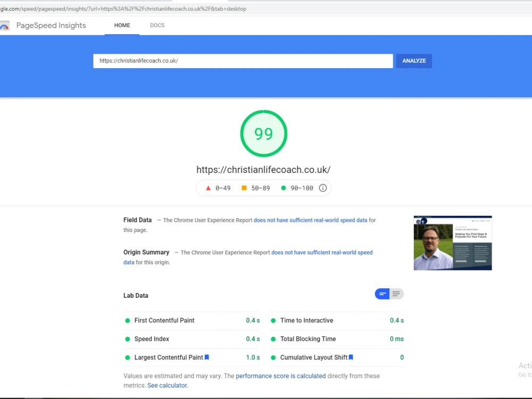Click the PageSpeed Insights title text

pyautogui.click(x=51, y=26)
